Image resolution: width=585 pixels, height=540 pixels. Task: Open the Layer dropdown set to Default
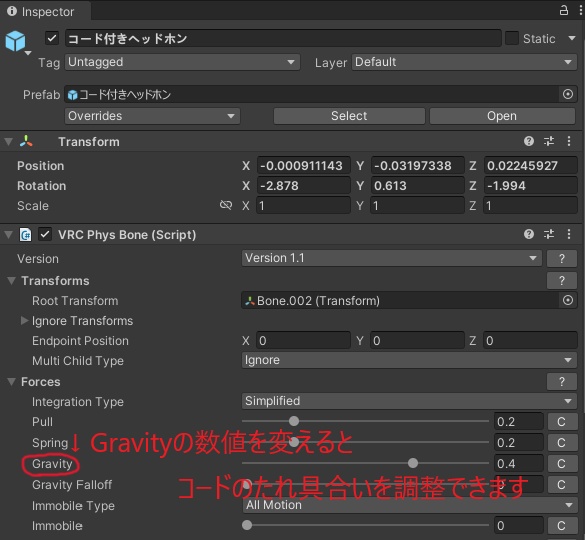point(464,62)
